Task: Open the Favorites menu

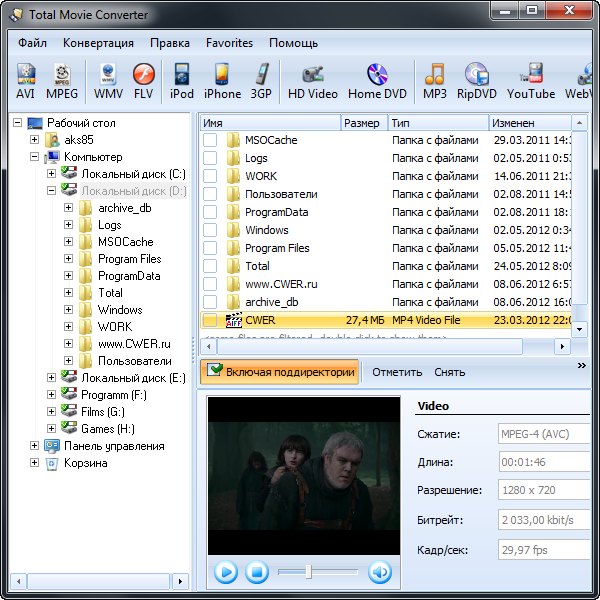Action: pyautogui.click(x=229, y=43)
